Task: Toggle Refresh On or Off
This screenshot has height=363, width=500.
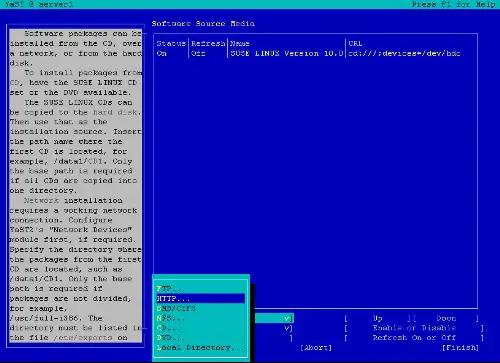Action: point(414,338)
